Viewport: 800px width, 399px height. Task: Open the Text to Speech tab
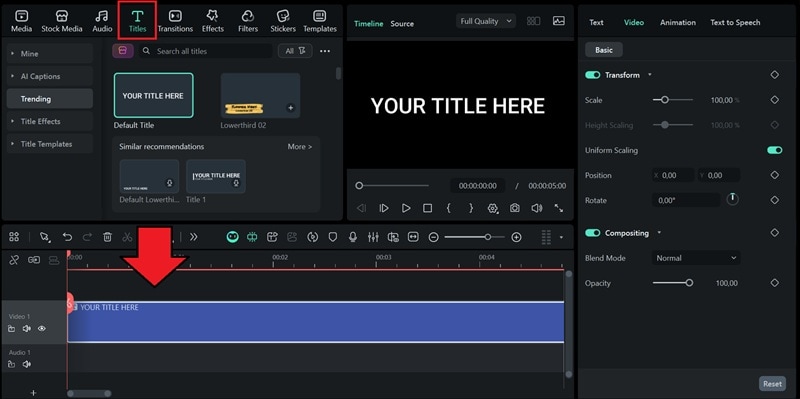735,22
